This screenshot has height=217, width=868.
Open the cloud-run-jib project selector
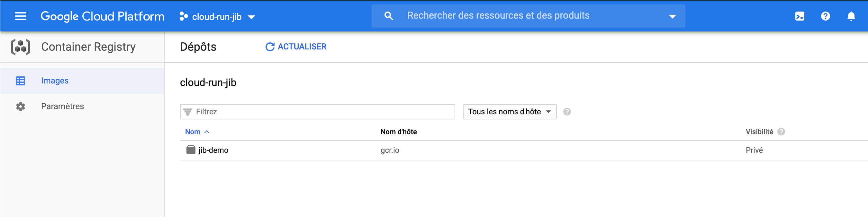217,16
